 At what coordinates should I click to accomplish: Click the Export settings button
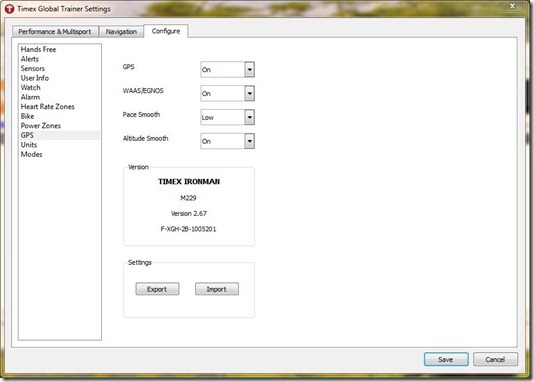pos(157,289)
